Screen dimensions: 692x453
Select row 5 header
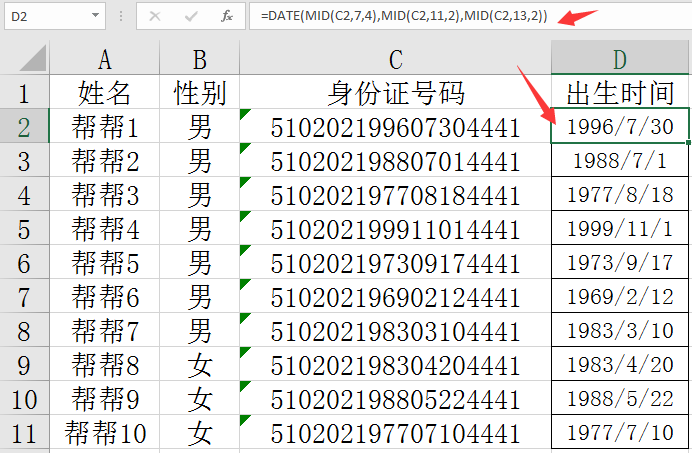(24, 228)
